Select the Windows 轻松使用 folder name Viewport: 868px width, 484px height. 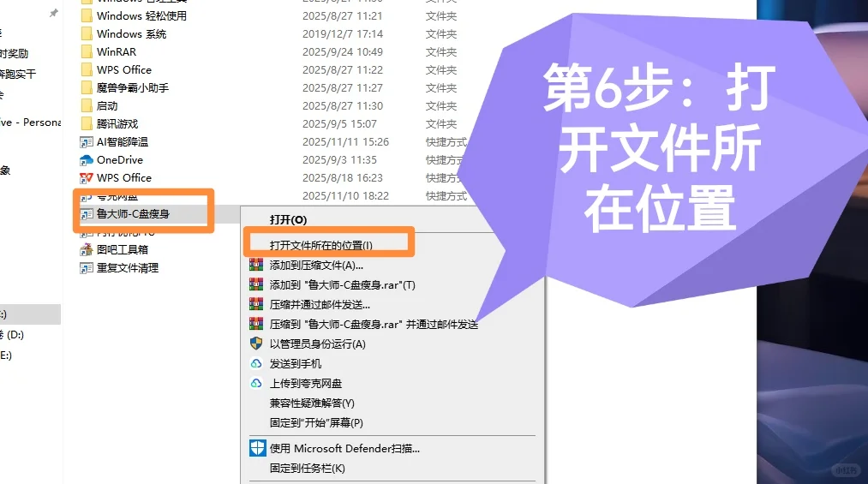click(x=141, y=16)
